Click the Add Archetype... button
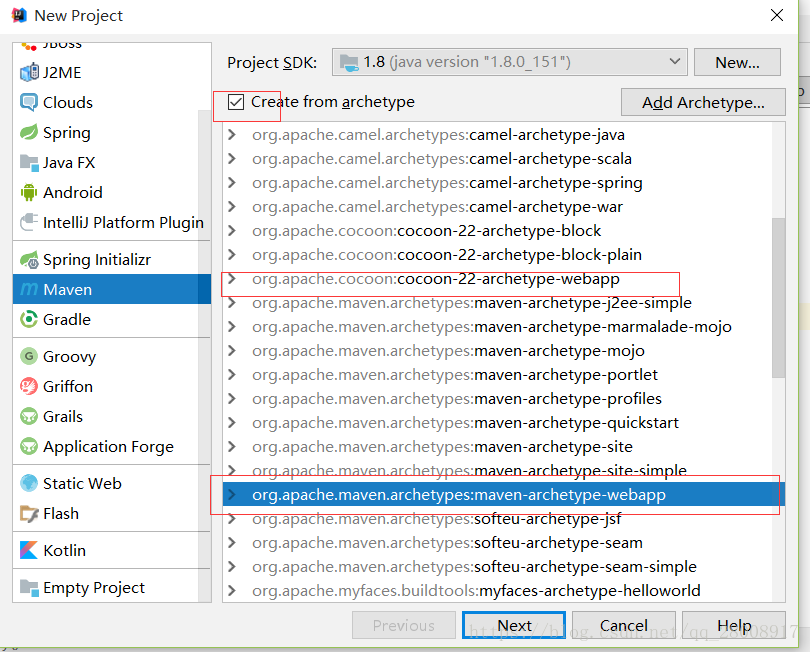Screen dimensions: 810x652 (x=703, y=102)
